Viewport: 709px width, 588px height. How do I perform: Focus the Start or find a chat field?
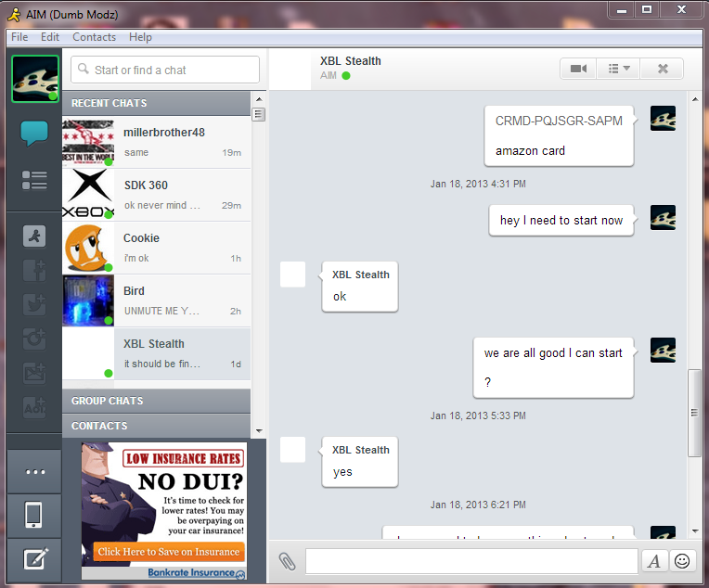click(165, 70)
